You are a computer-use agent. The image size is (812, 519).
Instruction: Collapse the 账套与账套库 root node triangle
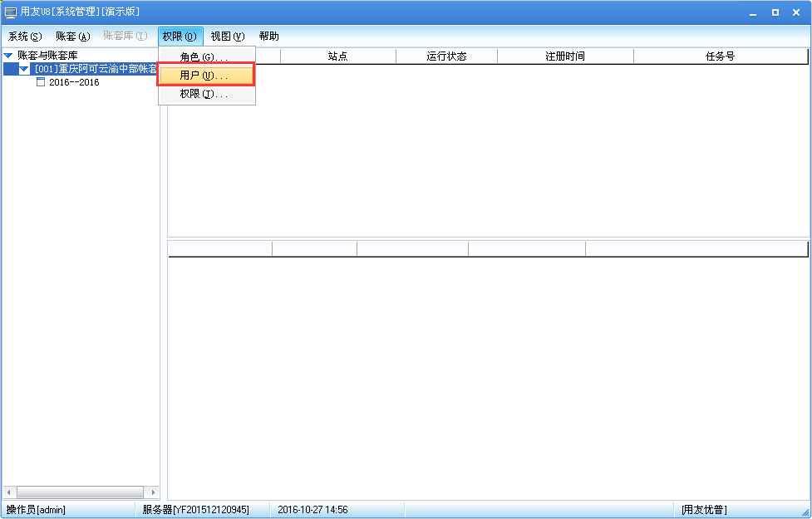pos(7,55)
